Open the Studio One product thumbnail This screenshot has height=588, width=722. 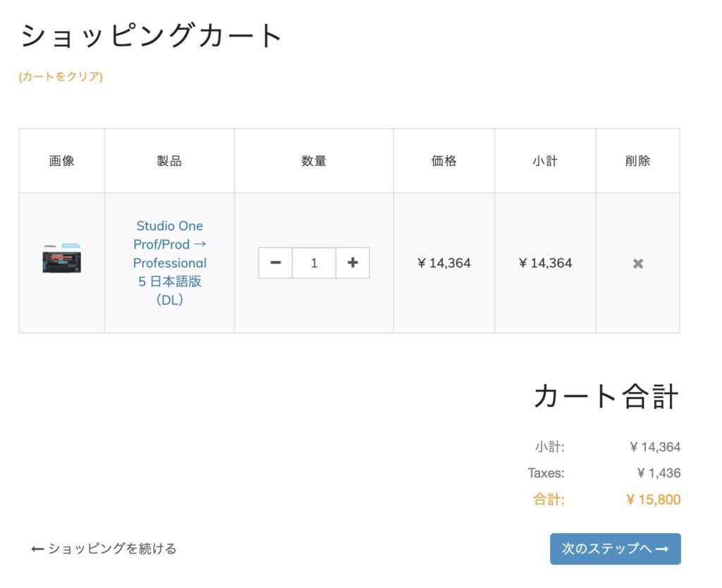(61, 259)
